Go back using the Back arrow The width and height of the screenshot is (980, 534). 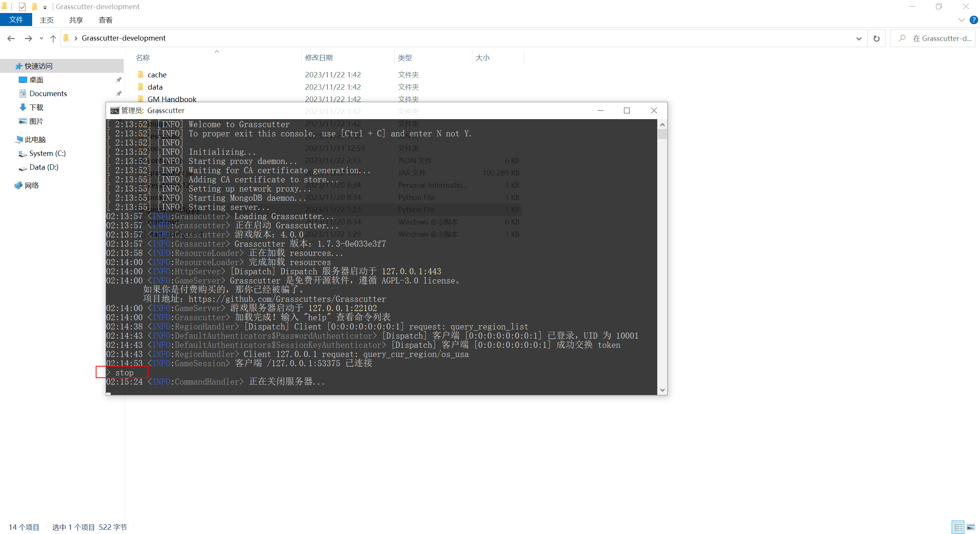point(11,38)
